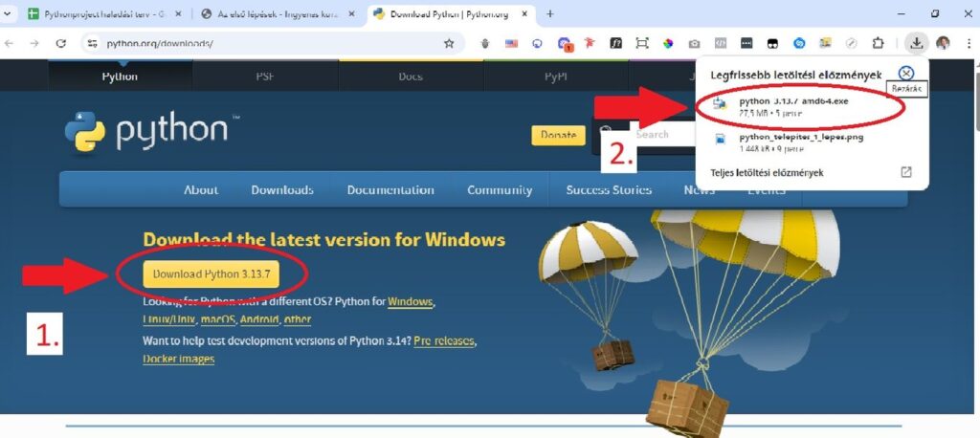Screen dimensions: 980x438
Task: Open the Python top site tab
Action: pos(120,77)
